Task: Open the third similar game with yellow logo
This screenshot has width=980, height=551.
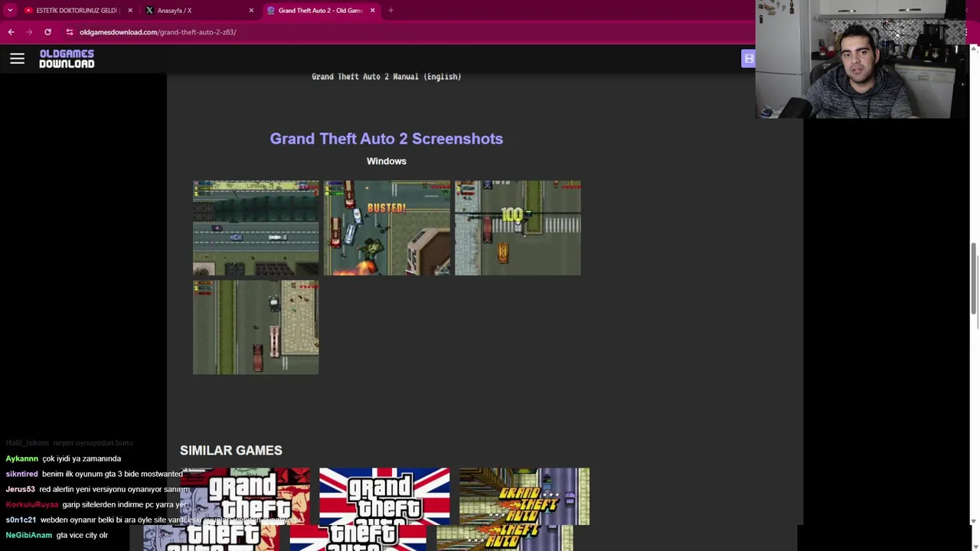Action: click(524, 497)
